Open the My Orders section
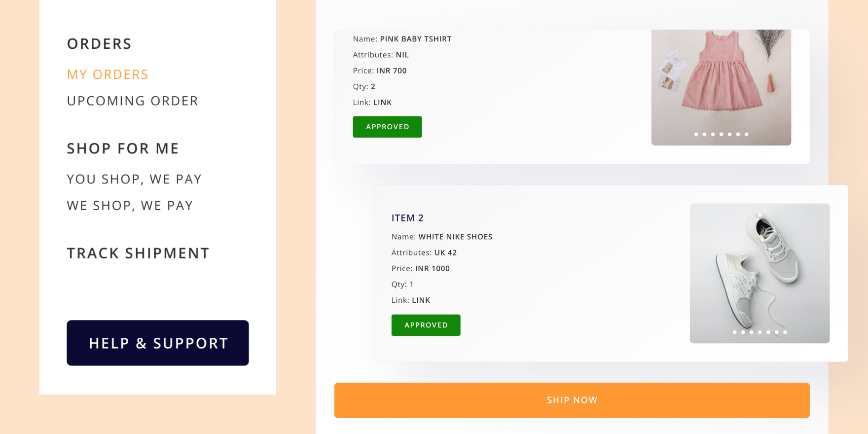 pyautogui.click(x=108, y=74)
